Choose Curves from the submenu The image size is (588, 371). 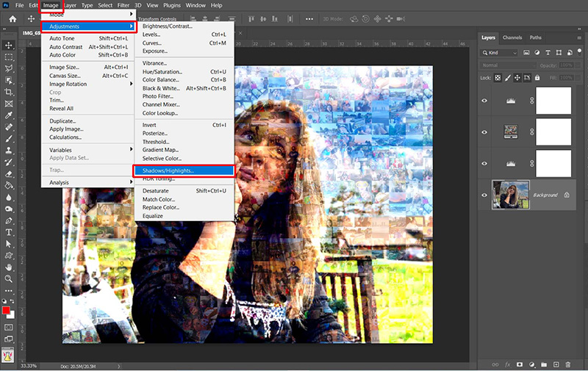coord(184,43)
